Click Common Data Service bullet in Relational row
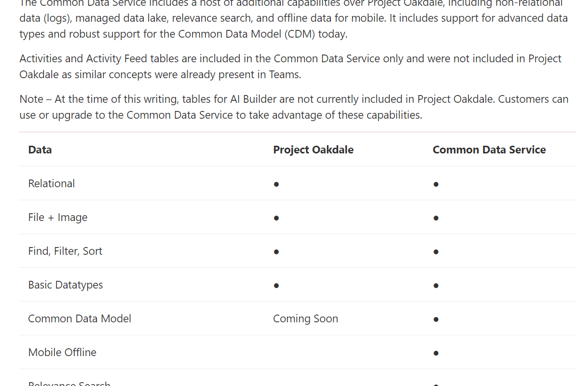The width and height of the screenshot is (588, 386). point(436,184)
